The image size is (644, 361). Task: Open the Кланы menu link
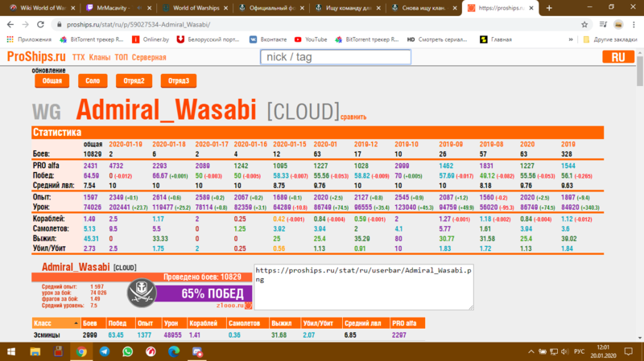100,57
